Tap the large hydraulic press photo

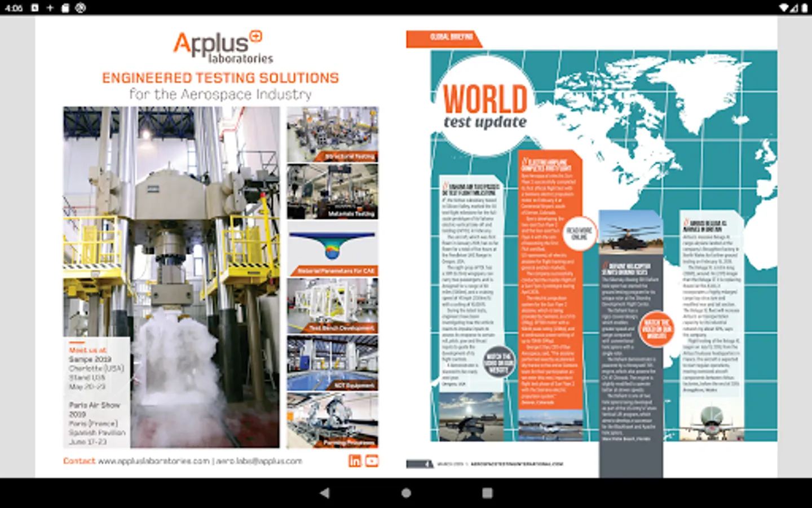pyautogui.click(x=171, y=277)
